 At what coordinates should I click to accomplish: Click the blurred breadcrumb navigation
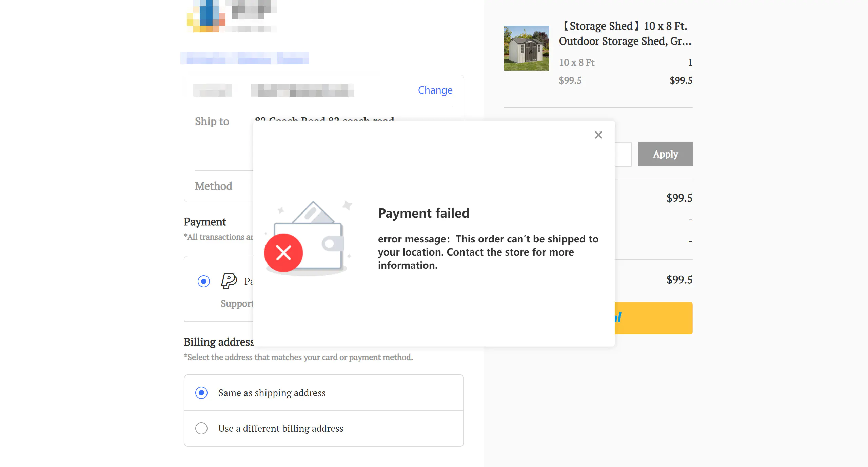[244, 58]
